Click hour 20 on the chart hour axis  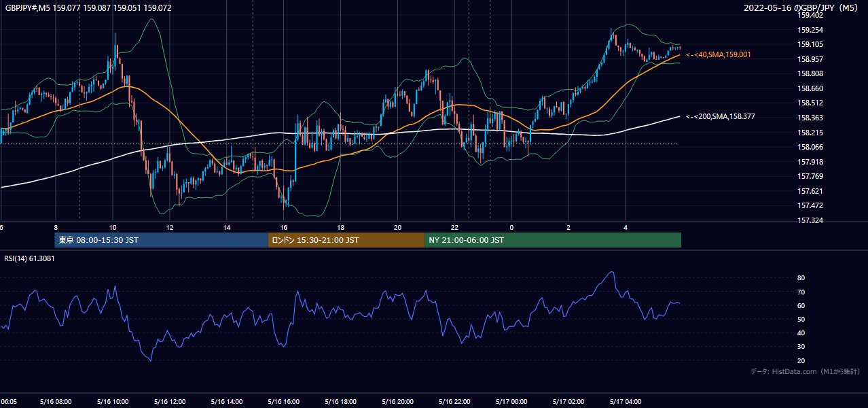pyautogui.click(x=398, y=228)
